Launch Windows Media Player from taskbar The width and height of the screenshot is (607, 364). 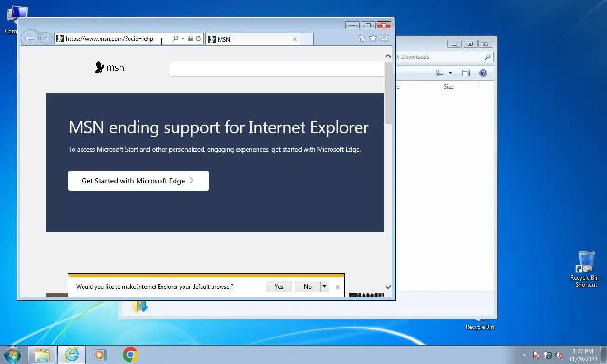coord(101,355)
